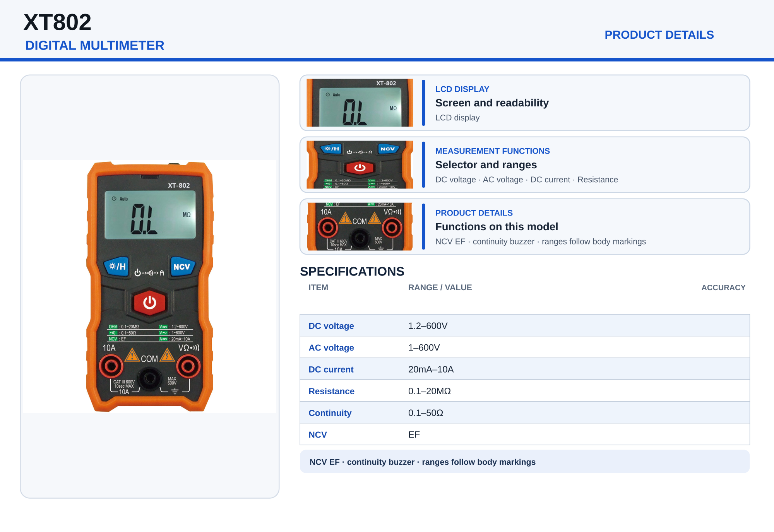Click the 1–600V value cell
This screenshot has height=532, width=774.
[x=424, y=348]
